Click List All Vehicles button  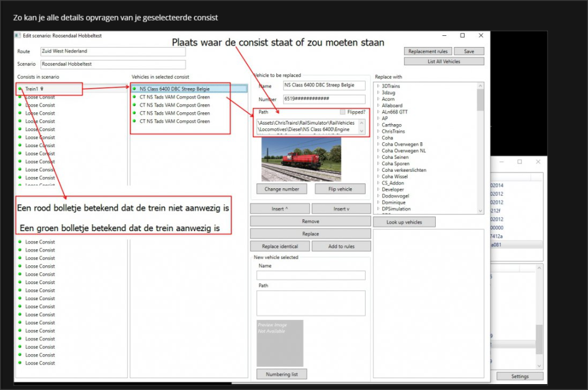(444, 61)
